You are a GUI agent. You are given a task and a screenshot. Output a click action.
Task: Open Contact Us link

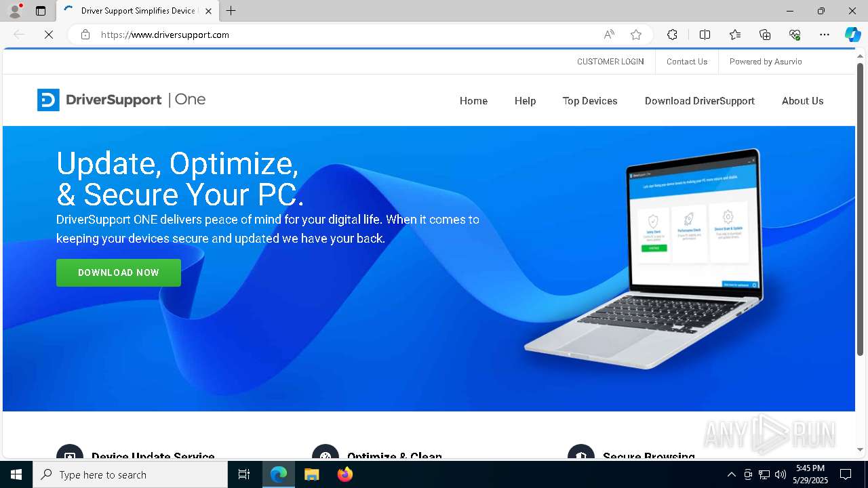click(x=687, y=62)
